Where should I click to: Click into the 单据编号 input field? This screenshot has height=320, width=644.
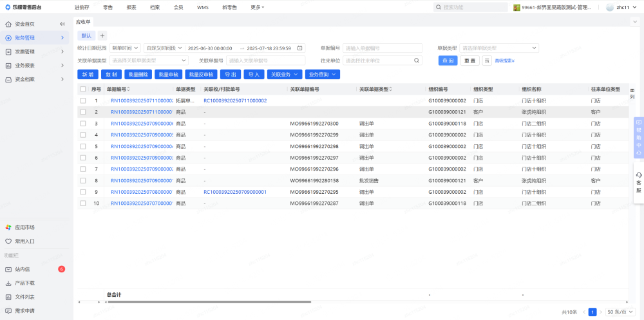pos(383,48)
